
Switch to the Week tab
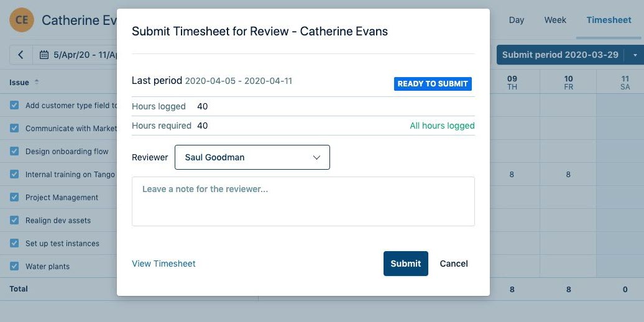pos(555,20)
